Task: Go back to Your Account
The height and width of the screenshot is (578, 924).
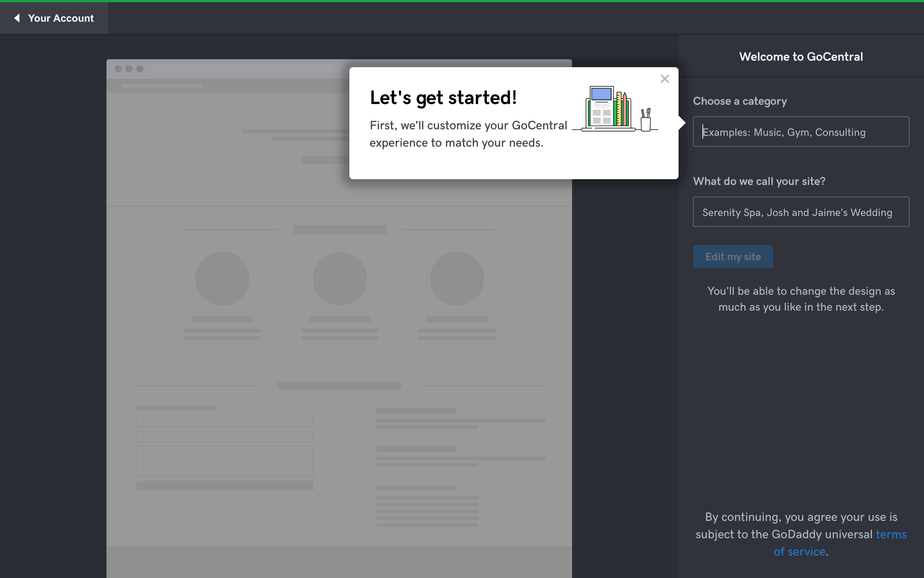Action: (x=54, y=18)
